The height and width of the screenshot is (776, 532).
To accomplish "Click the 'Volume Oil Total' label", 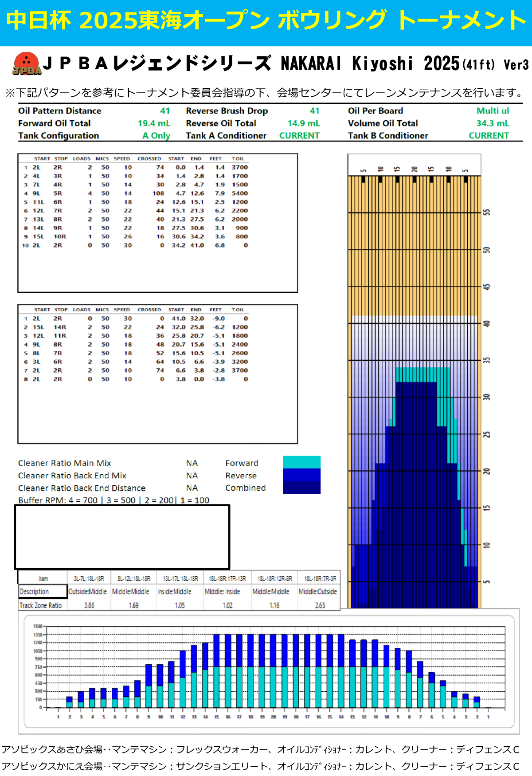I will 383,123.
